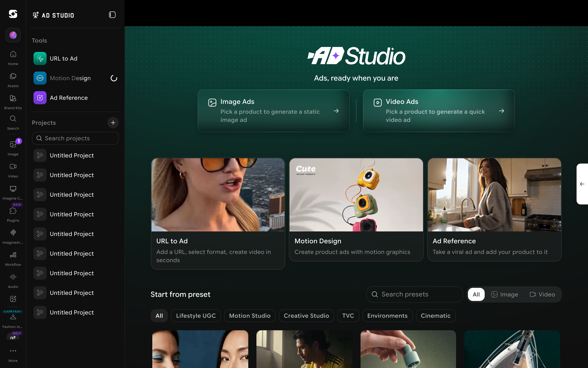Select Motion Design tool in sidebar
This screenshot has height=368, width=588.
75,78
